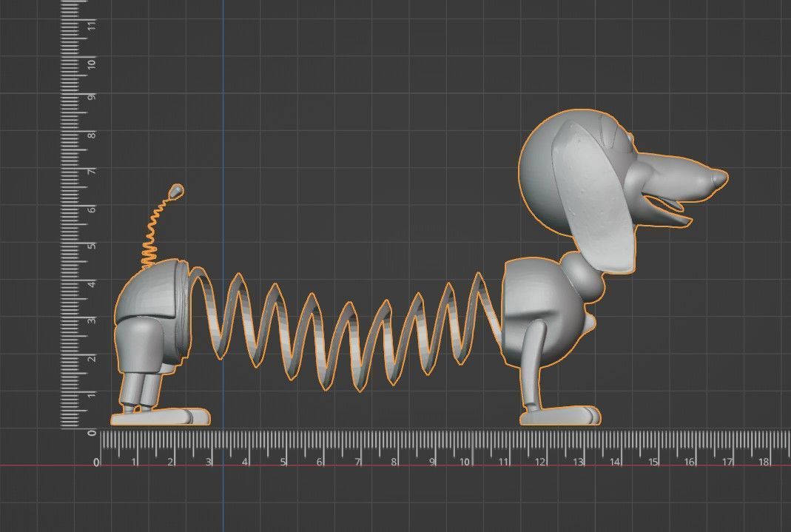Image resolution: width=791 pixels, height=532 pixels.
Task: Click 1 on the vertical ruler
Action: pyautogui.click(x=91, y=395)
